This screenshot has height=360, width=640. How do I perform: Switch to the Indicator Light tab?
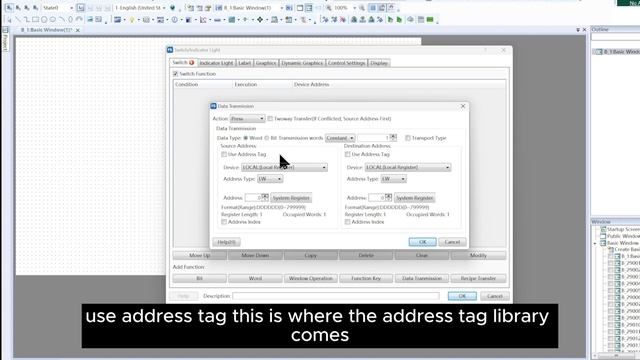[x=216, y=63]
